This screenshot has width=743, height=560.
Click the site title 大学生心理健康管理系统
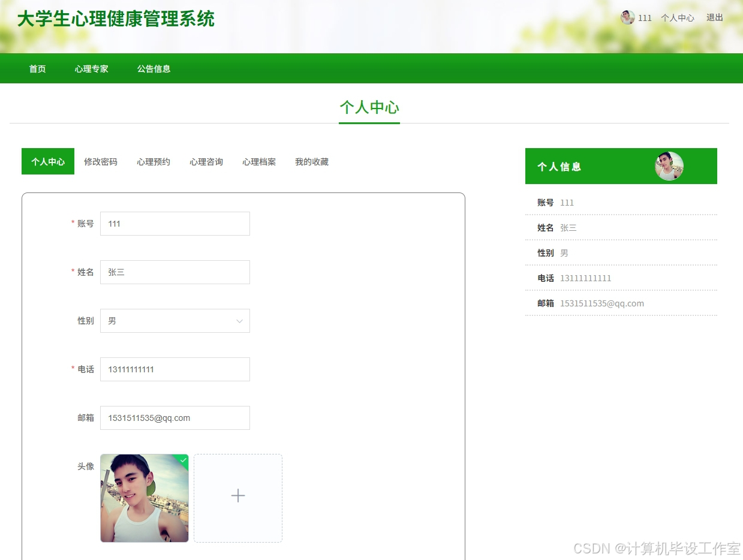(x=116, y=19)
